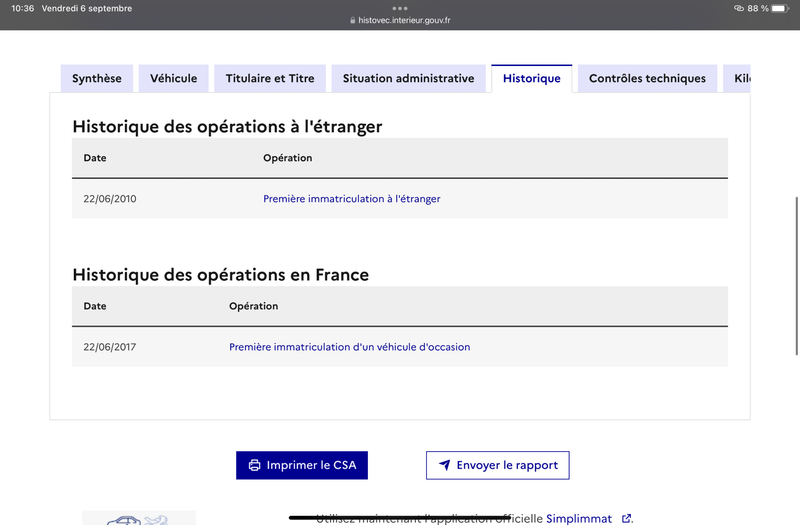Open the Titulaire et Titre tab
Viewport: 800px width, 525px height.
click(270, 79)
